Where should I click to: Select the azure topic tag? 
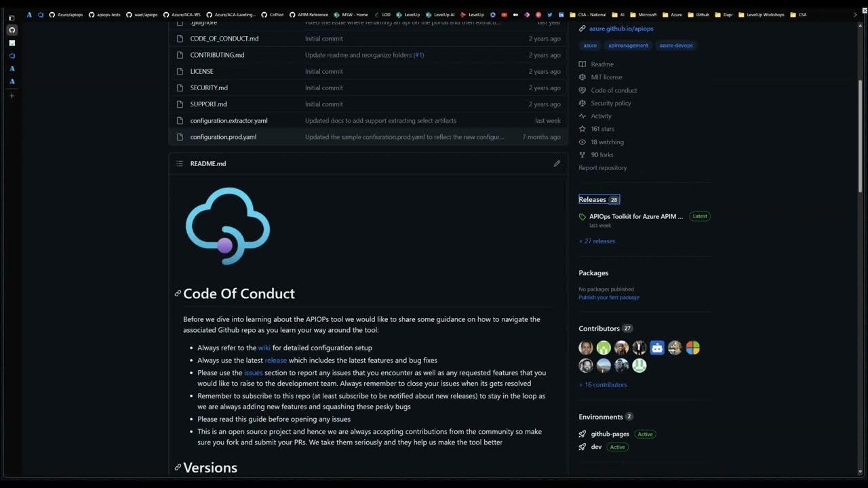click(590, 45)
